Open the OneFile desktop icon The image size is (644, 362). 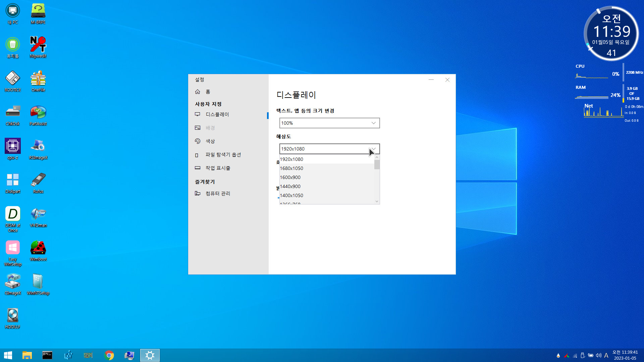[38, 81]
